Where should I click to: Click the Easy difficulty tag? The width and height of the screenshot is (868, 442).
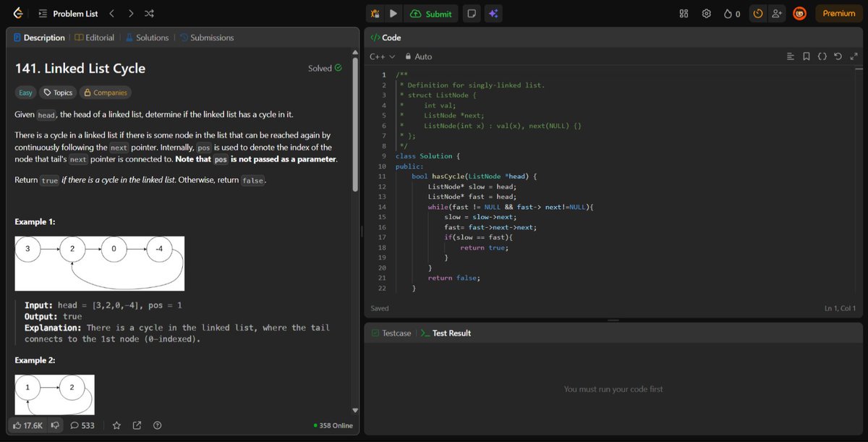[25, 93]
